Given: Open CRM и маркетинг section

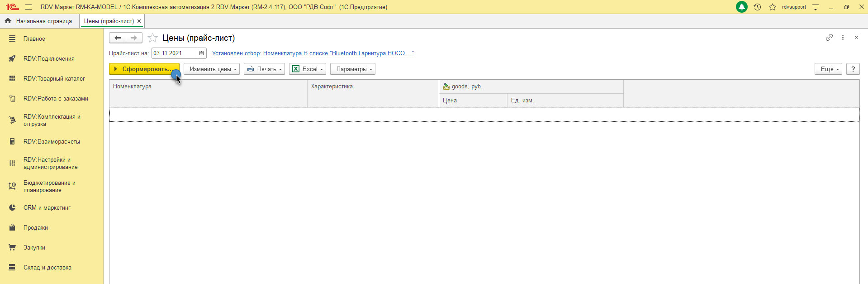Looking at the screenshot, I should 52,207.
